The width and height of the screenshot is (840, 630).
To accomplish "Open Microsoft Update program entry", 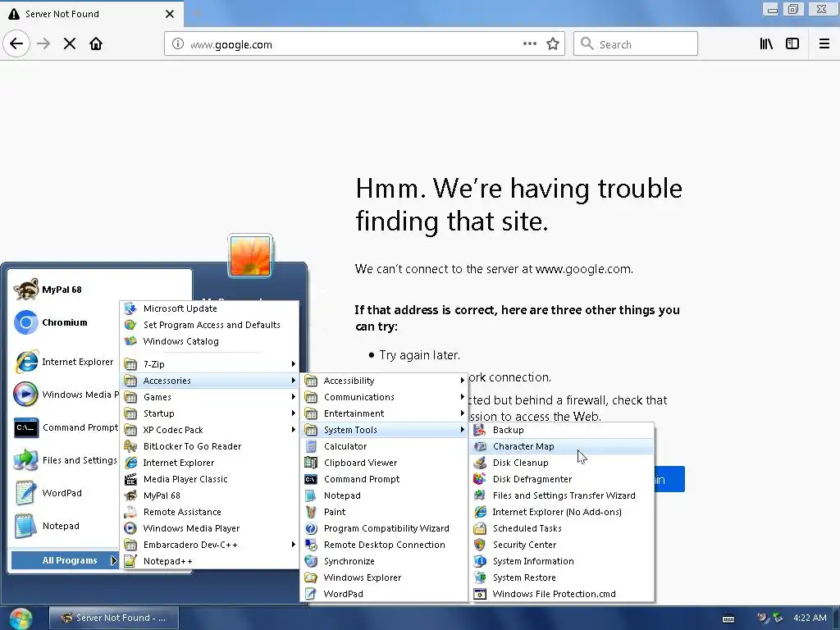I will (209, 308).
